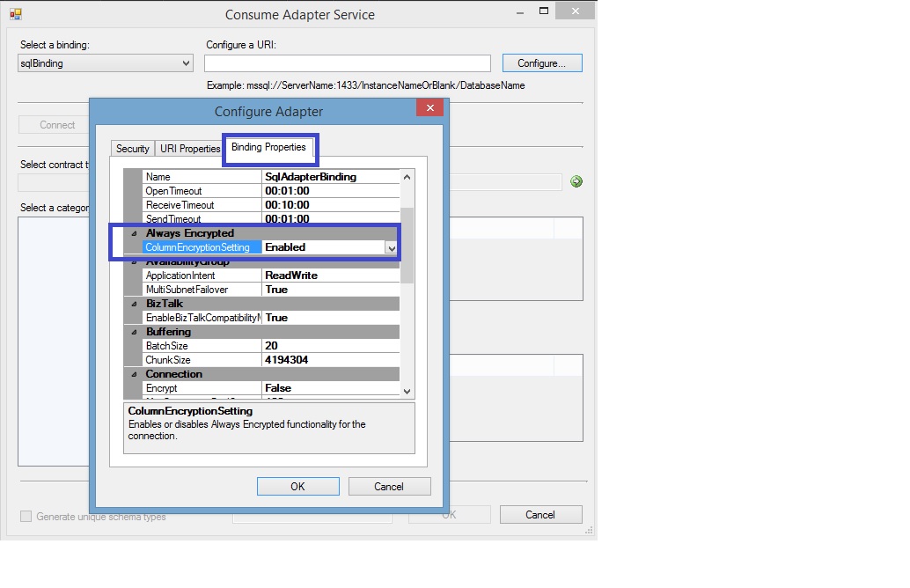Click the property grid scrollbar thumb
910x588 pixels.
tap(407, 246)
